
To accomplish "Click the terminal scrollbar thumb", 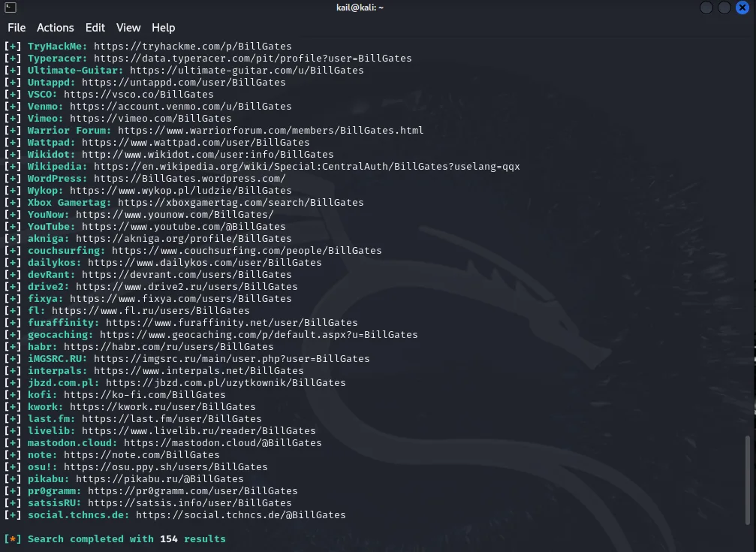I will pyautogui.click(x=747, y=480).
